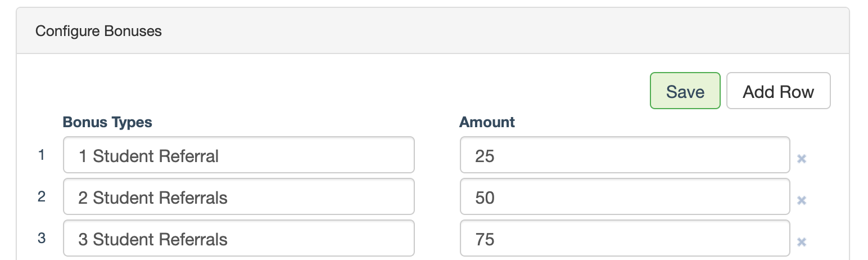Click the Amount field containing 25
This screenshot has width=868, height=260.
click(x=624, y=155)
